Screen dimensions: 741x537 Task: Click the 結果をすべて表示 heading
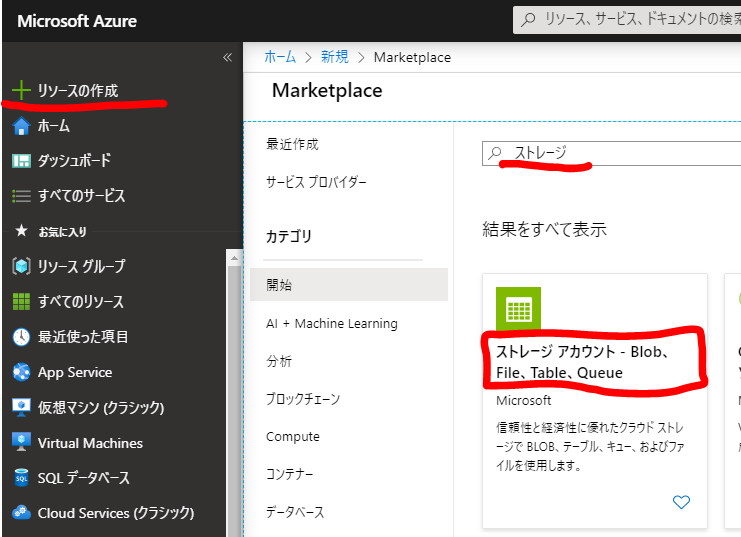[544, 229]
